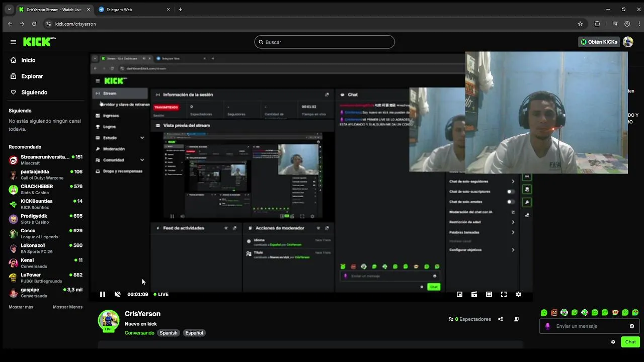The width and height of the screenshot is (644, 362).
Task: Click the 0 Espectadores viewer count
Action: 470,319
